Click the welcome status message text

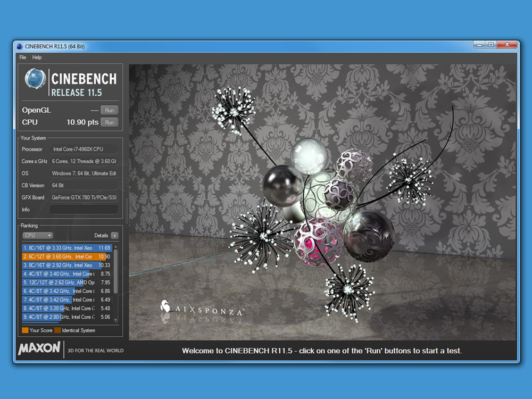coord(322,351)
